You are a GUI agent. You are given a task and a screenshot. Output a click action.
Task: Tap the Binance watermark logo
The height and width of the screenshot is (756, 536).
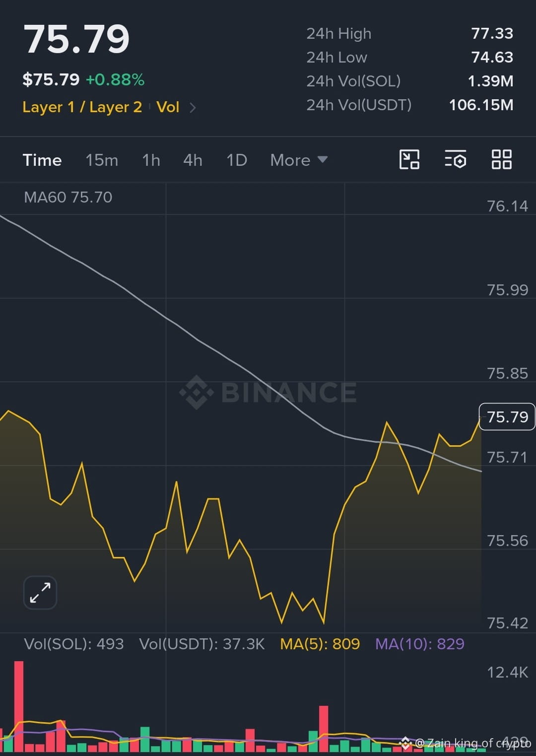[x=268, y=392]
